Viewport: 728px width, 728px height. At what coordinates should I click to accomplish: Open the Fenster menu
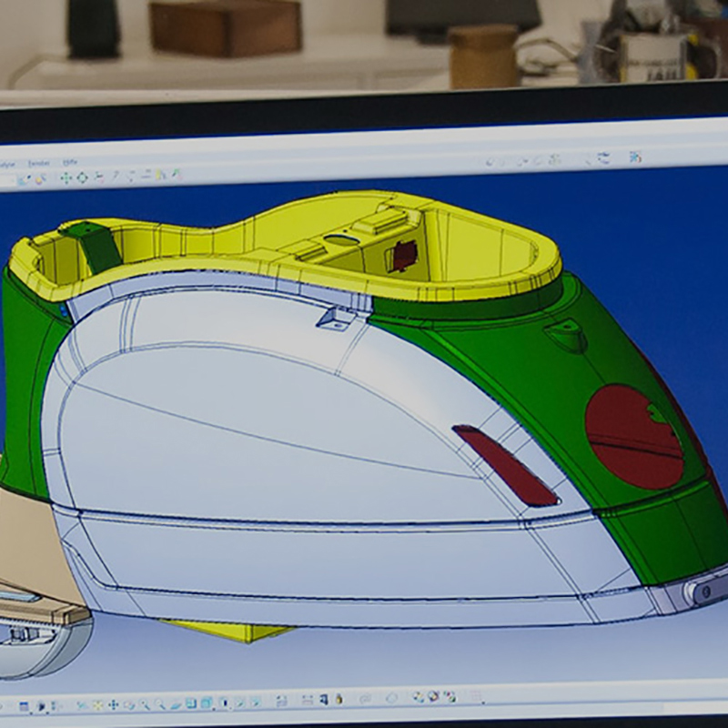click(39, 163)
